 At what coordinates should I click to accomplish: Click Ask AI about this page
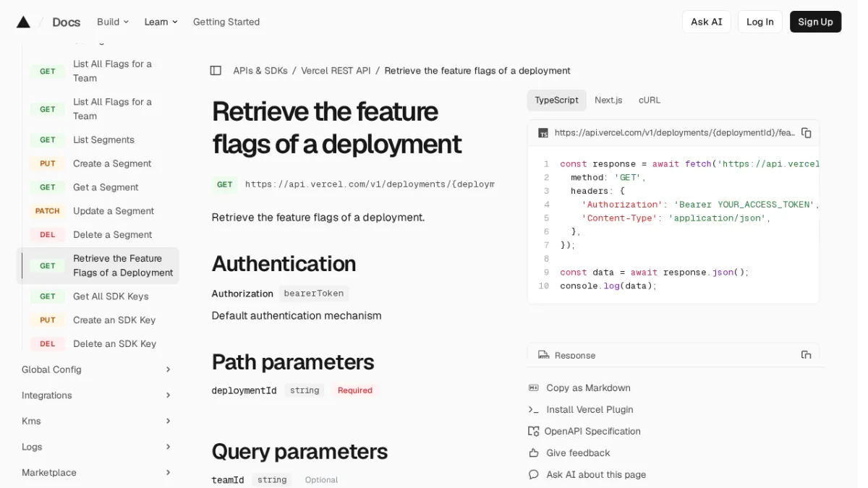coord(596,475)
